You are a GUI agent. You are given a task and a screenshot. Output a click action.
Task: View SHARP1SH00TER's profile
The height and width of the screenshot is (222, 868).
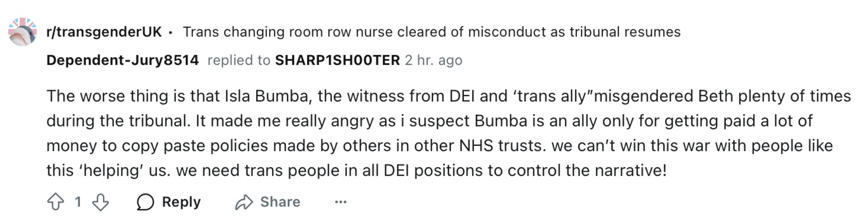pos(337,60)
